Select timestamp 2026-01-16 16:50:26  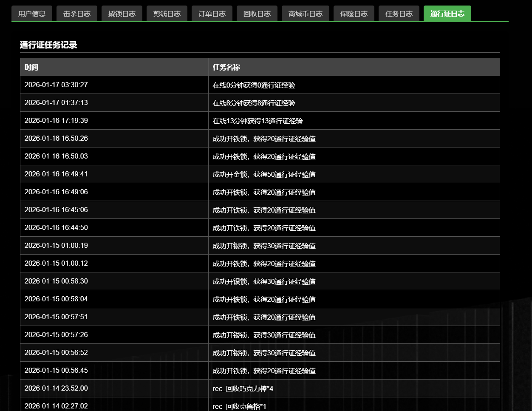tap(56, 138)
